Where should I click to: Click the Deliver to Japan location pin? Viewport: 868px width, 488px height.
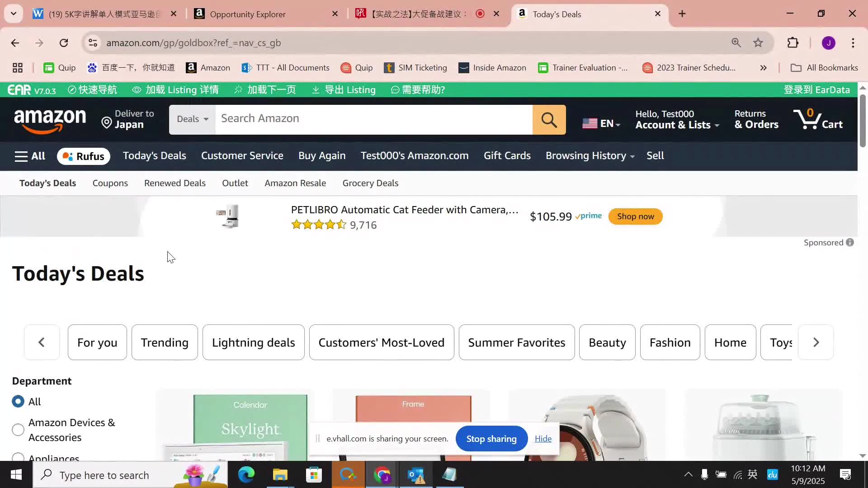point(107,123)
